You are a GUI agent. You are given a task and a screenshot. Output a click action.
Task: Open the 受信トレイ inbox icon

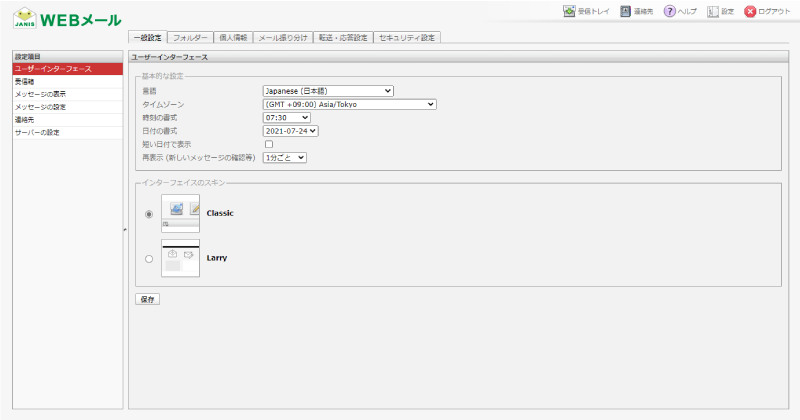[571, 12]
